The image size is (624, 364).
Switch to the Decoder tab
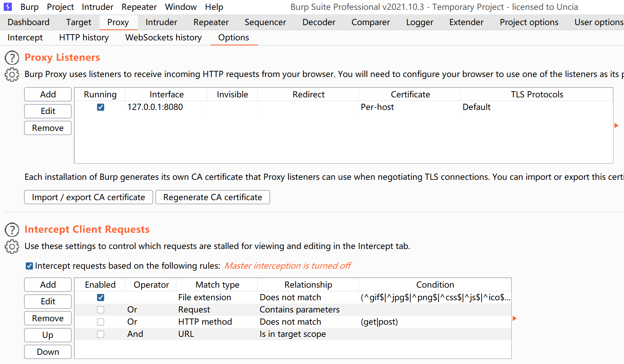[x=319, y=22]
